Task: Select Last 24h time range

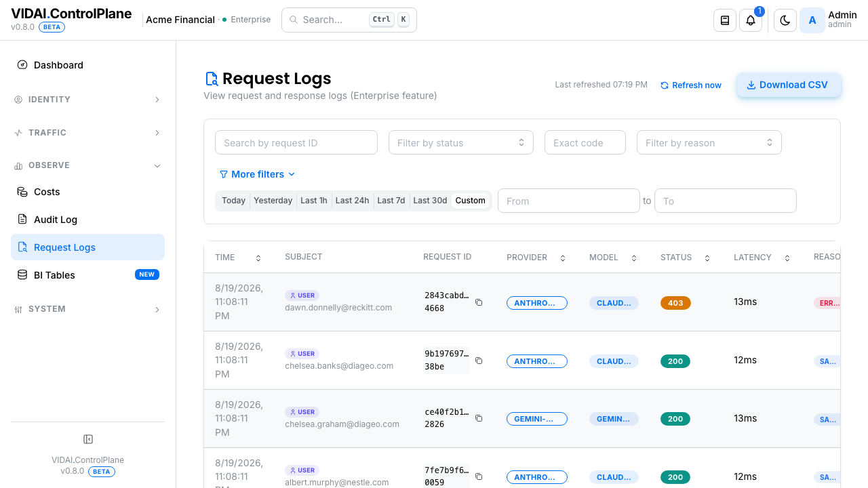Action: pos(352,201)
